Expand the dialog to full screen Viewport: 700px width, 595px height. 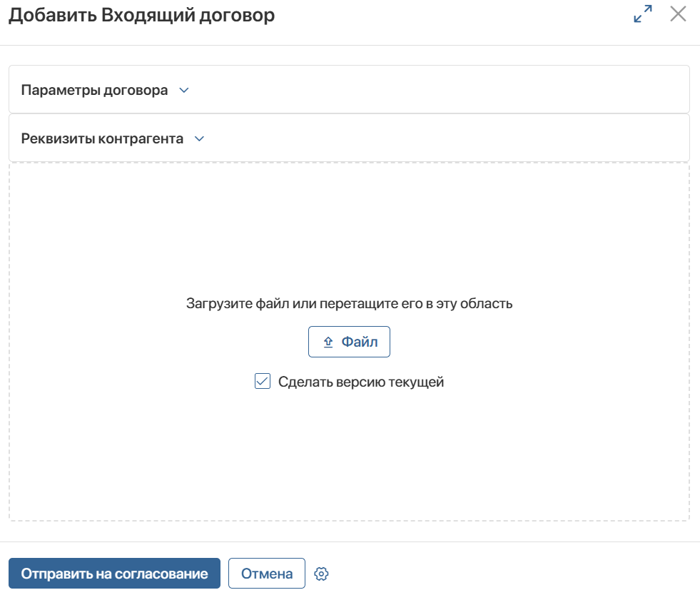point(642,14)
